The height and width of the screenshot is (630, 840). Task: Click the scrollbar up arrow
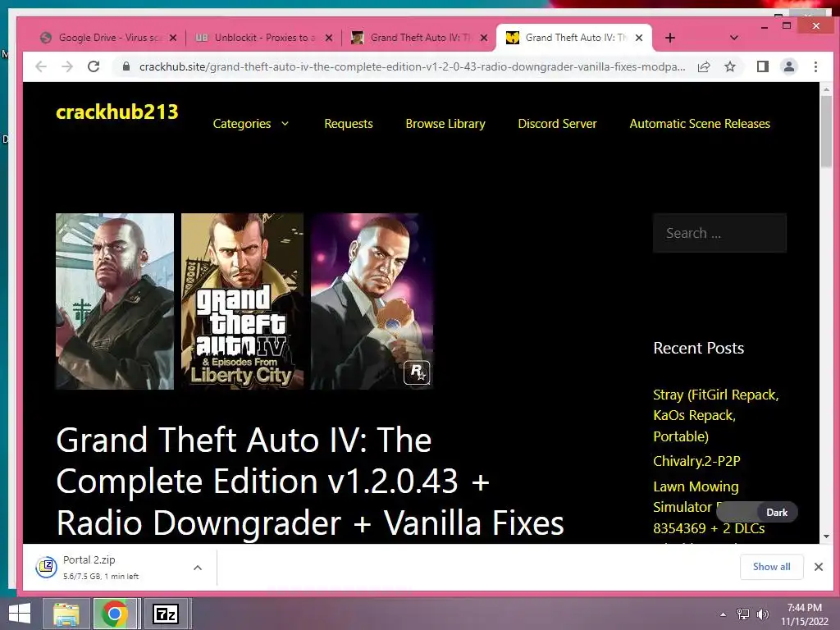point(826,89)
